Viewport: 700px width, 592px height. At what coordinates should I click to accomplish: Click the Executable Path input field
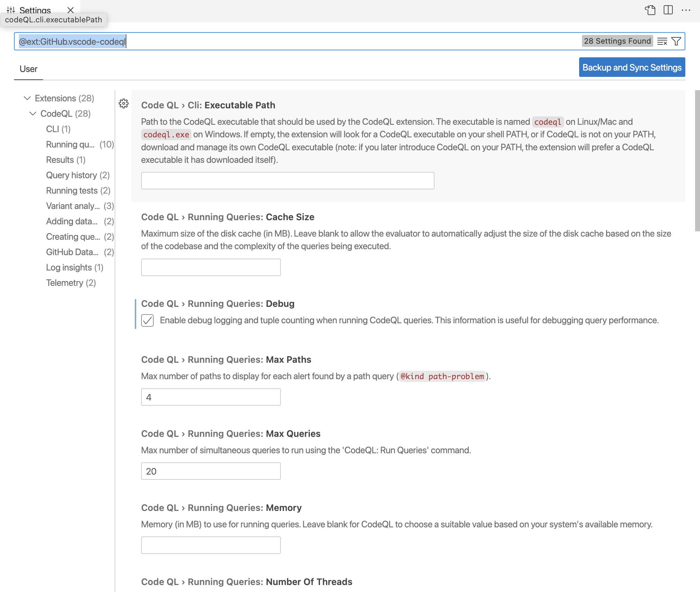pos(288,180)
